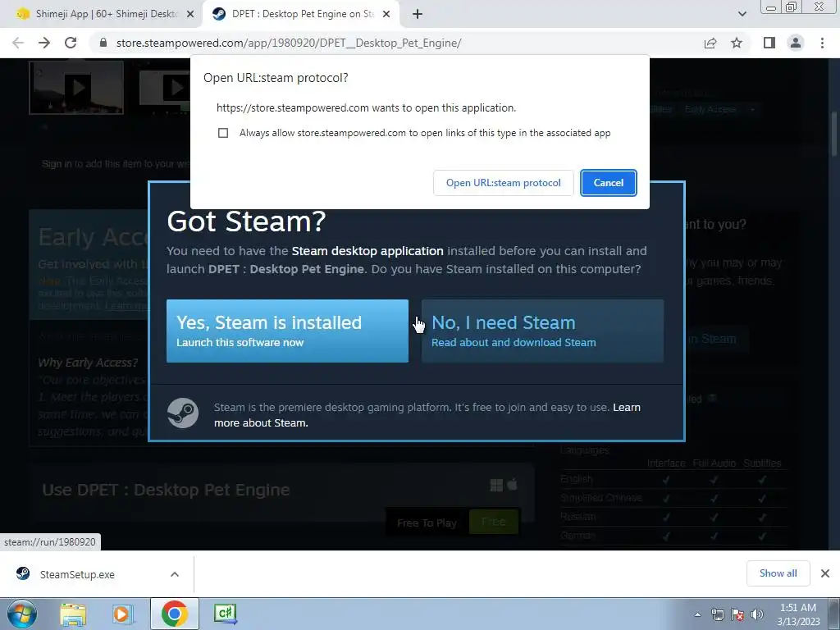Screen dimensions: 840x630
Task: Close the DPET Desktop Pet Engine tab
Action: coord(386,14)
